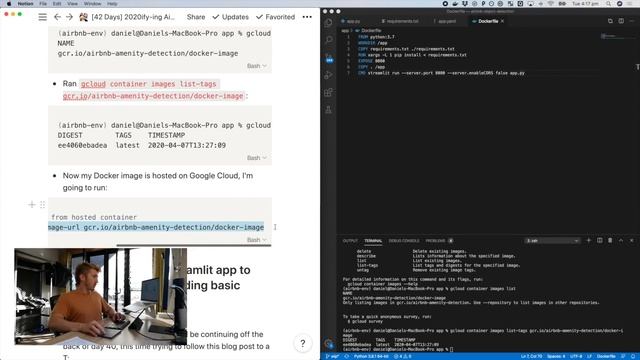
Task: Open the notifications bell in VS Code status bar
Action: click(633, 356)
